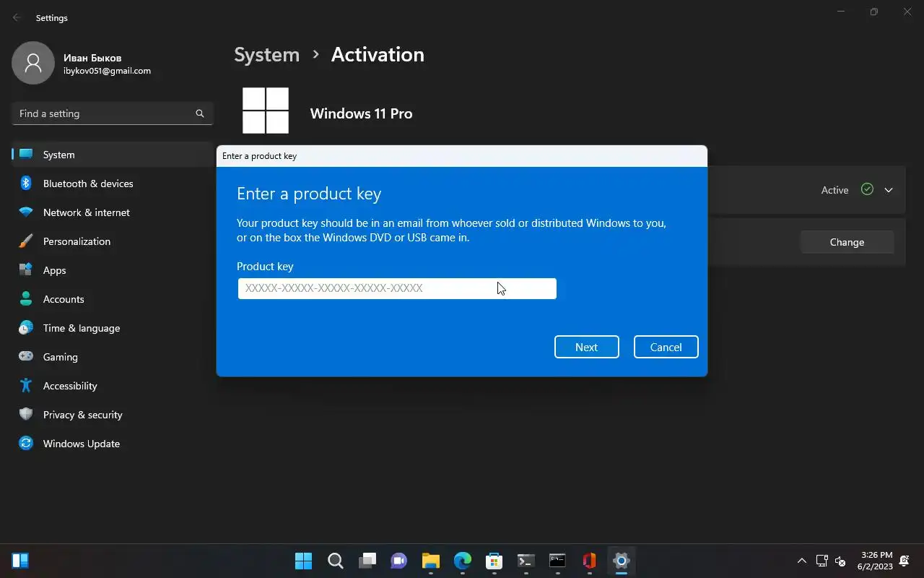Viewport: 924px width, 578px height.
Task: Click the Product key input field
Action: tap(397, 288)
